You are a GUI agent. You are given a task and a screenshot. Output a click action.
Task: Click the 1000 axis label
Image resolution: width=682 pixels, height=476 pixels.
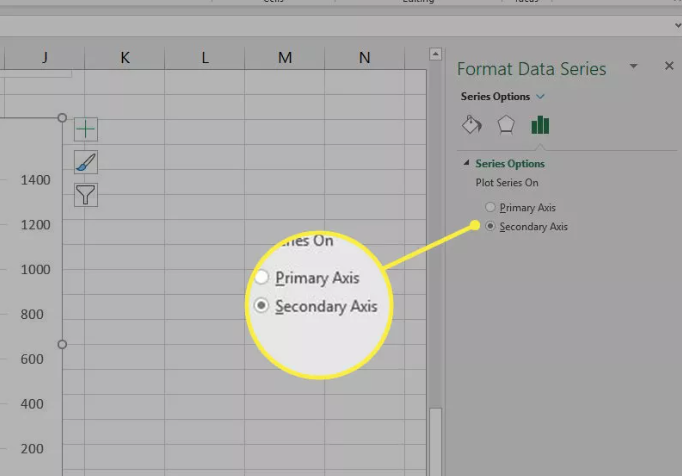[x=36, y=270]
